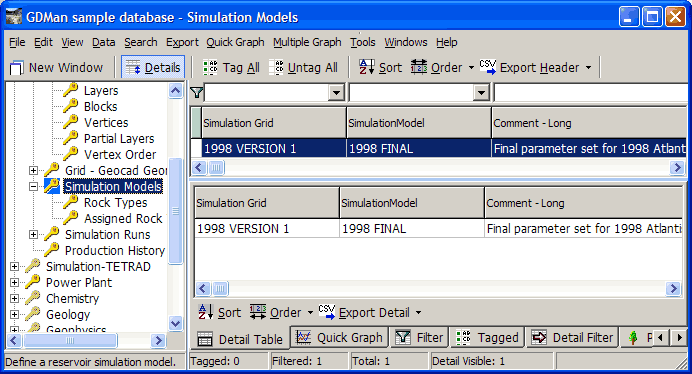The image size is (692, 374).
Task: Open the Data menu
Action: pos(104,42)
